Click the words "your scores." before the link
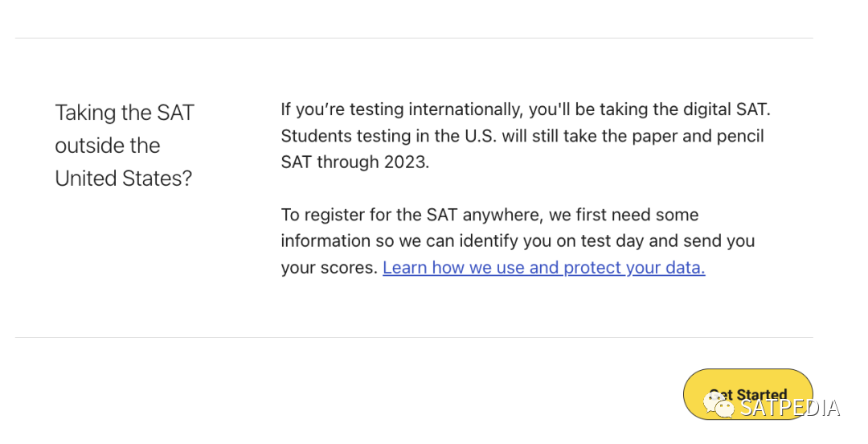This screenshot has height=444, width=868. click(x=329, y=268)
